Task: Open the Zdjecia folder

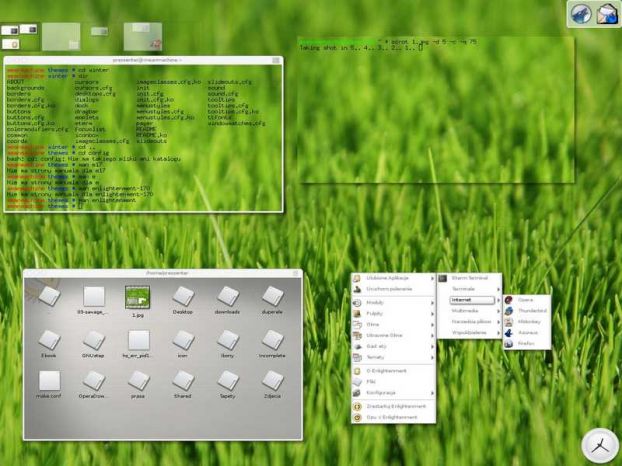Action: tap(272, 384)
